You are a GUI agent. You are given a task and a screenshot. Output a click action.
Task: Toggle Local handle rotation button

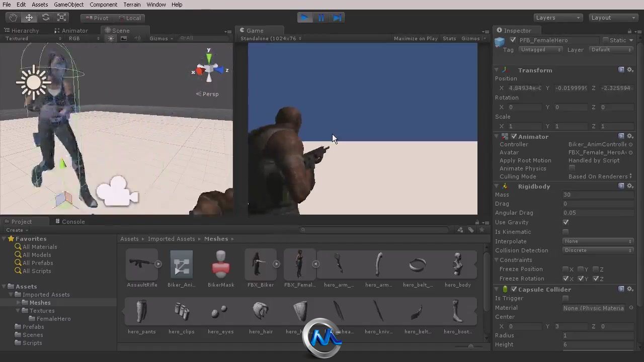130,18
